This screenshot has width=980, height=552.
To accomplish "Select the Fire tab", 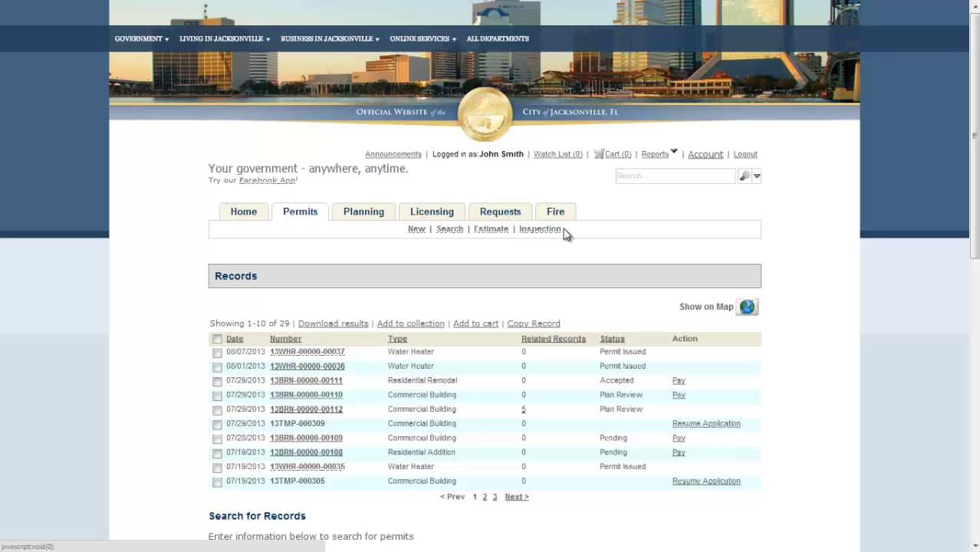I will pyautogui.click(x=555, y=212).
